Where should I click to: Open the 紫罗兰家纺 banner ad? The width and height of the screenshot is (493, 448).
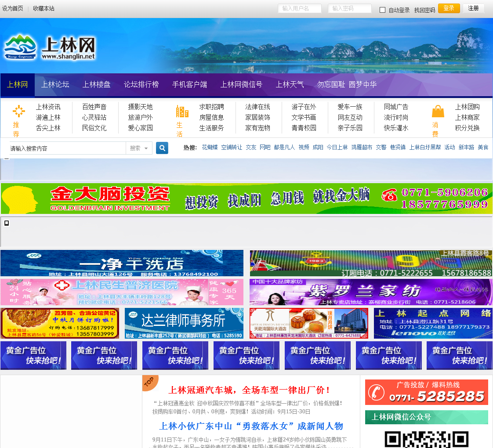point(371,292)
